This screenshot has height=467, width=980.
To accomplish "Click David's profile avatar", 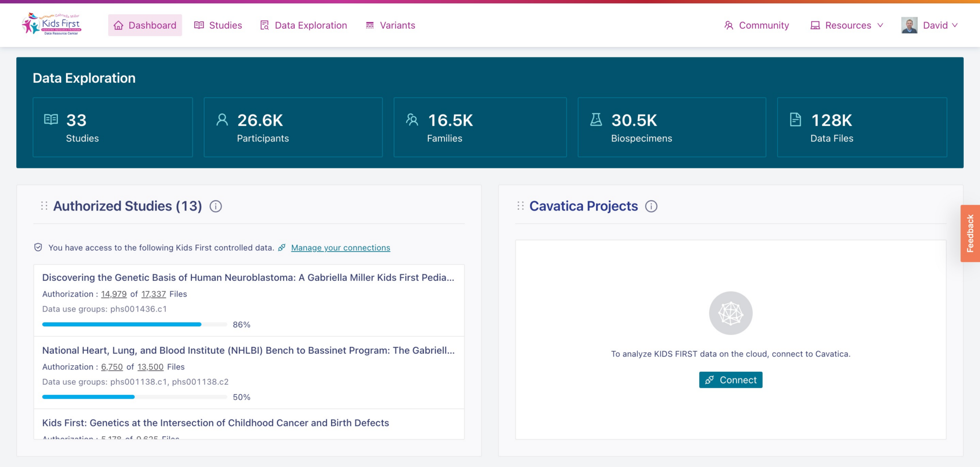I will (909, 25).
